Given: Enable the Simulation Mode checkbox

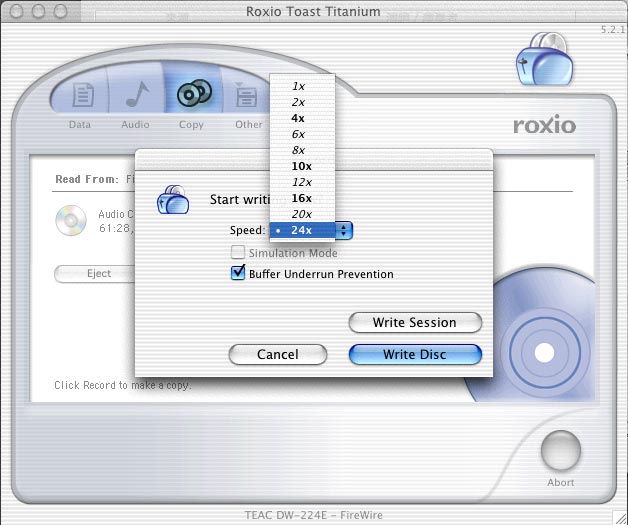Looking at the screenshot, I should (x=238, y=253).
